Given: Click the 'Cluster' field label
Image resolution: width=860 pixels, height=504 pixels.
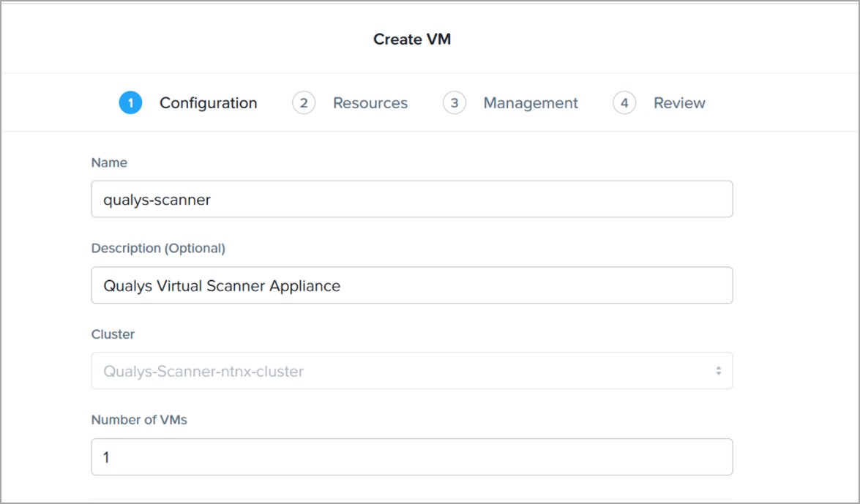Looking at the screenshot, I should [113, 334].
